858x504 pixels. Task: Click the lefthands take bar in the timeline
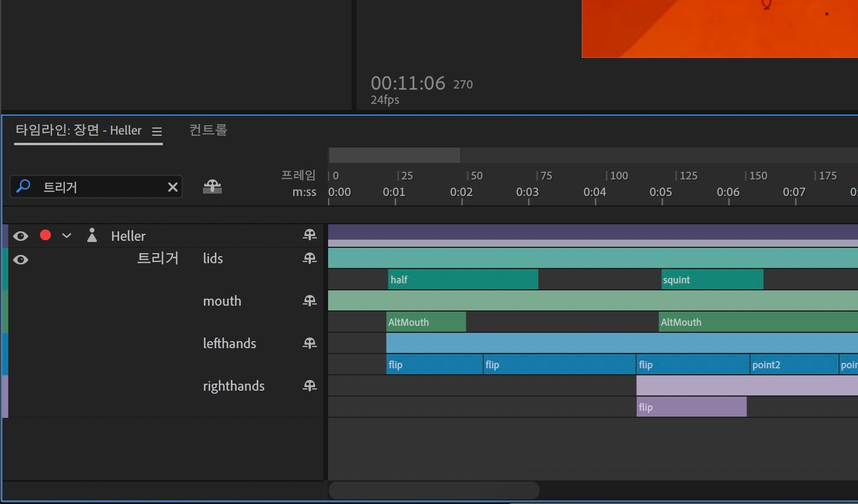pyautogui.click(x=622, y=343)
